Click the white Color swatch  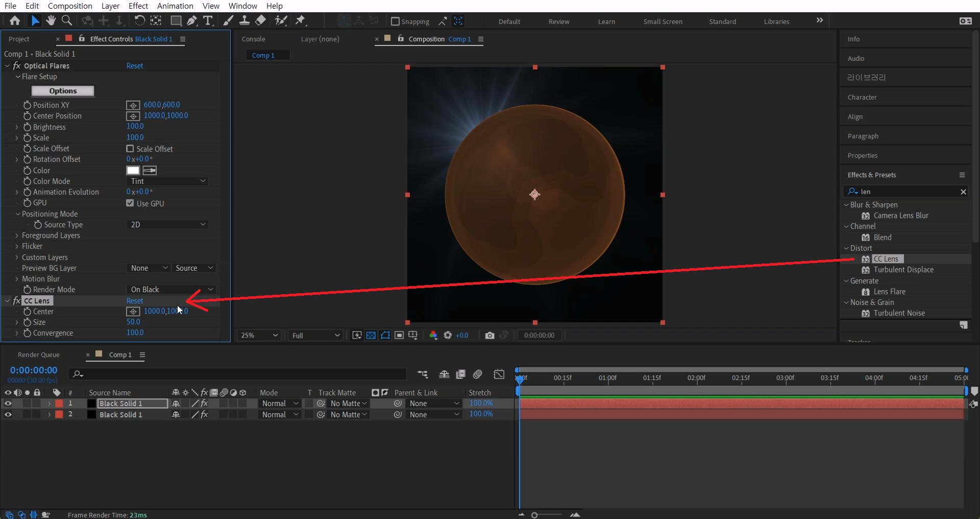[133, 171]
